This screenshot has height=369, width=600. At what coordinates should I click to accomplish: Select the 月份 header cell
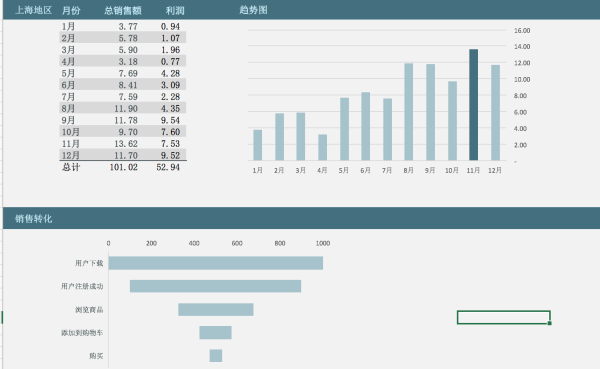(71, 10)
